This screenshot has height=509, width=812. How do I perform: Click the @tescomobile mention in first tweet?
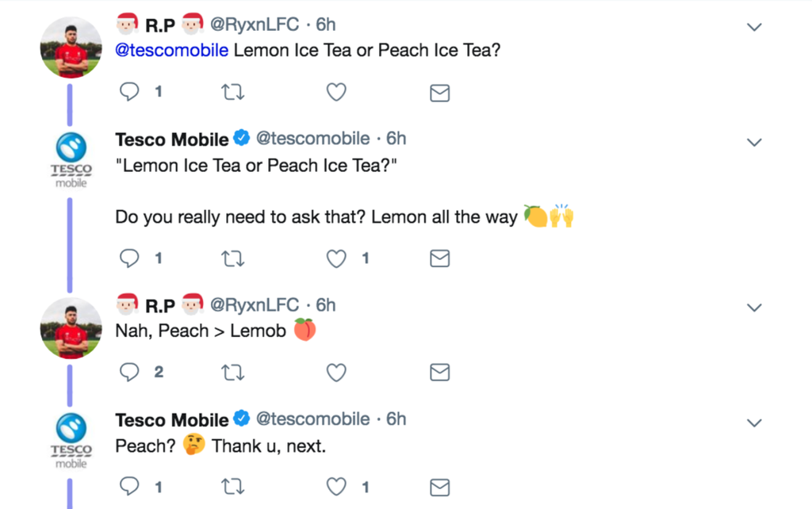click(x=172, y=50)
